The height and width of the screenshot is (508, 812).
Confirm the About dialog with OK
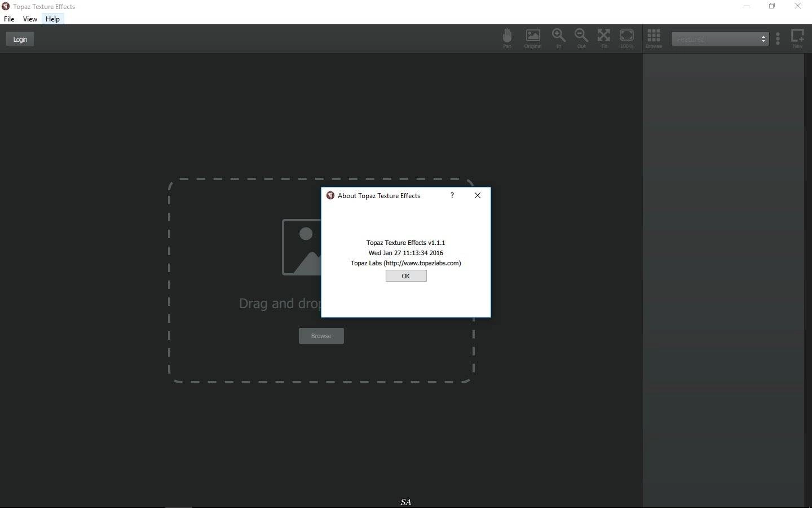click(406, 276)
